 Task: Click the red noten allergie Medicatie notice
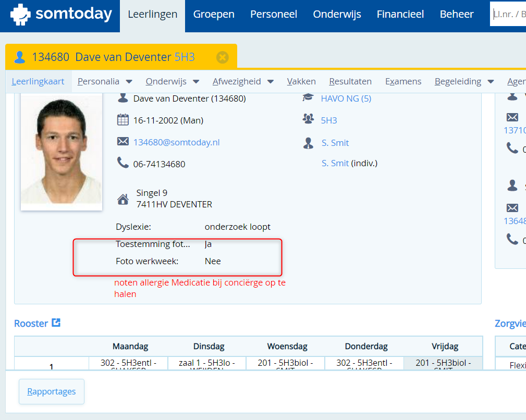pos(200,288)
